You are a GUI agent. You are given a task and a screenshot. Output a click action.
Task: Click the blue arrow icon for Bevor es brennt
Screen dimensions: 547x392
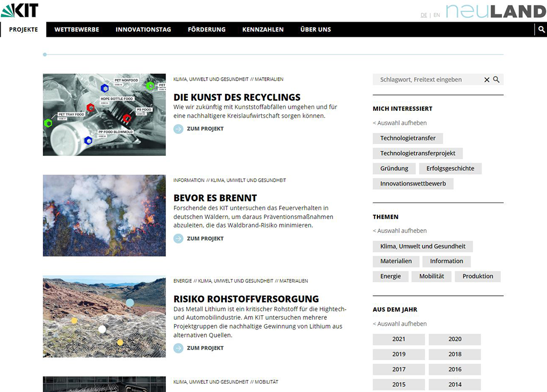178,238
